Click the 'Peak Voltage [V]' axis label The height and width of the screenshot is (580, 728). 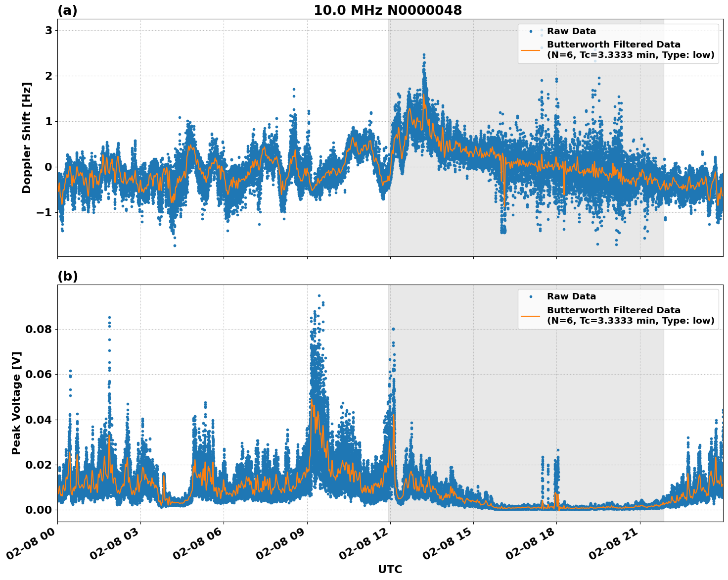click(16, 403)
